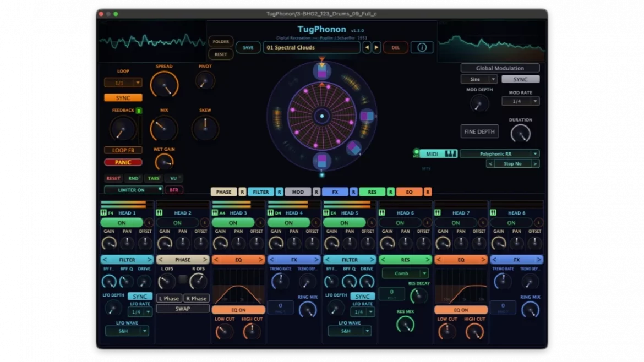This screenshot has width=644, height=362.
Task: Select the PHASE tab
Action: click(x=224, y=191)
